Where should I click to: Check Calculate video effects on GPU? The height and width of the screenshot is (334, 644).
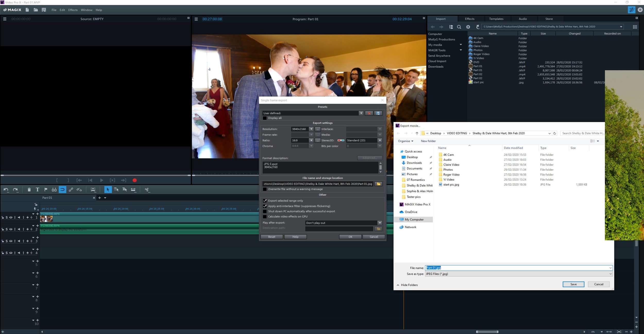click(265, 217)
